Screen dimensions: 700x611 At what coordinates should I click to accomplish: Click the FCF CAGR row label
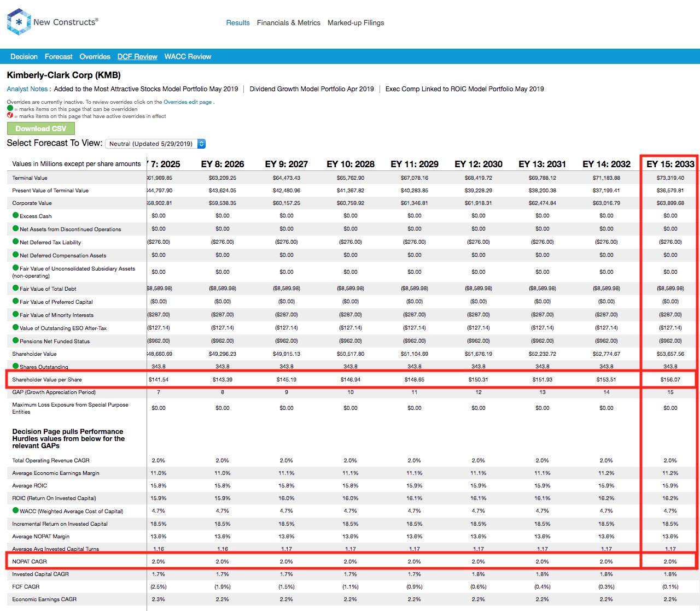25,586
